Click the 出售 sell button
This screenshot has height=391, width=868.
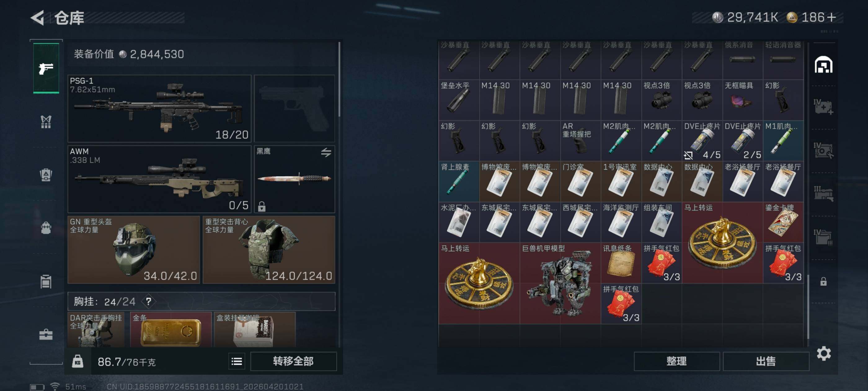[766, 361]
